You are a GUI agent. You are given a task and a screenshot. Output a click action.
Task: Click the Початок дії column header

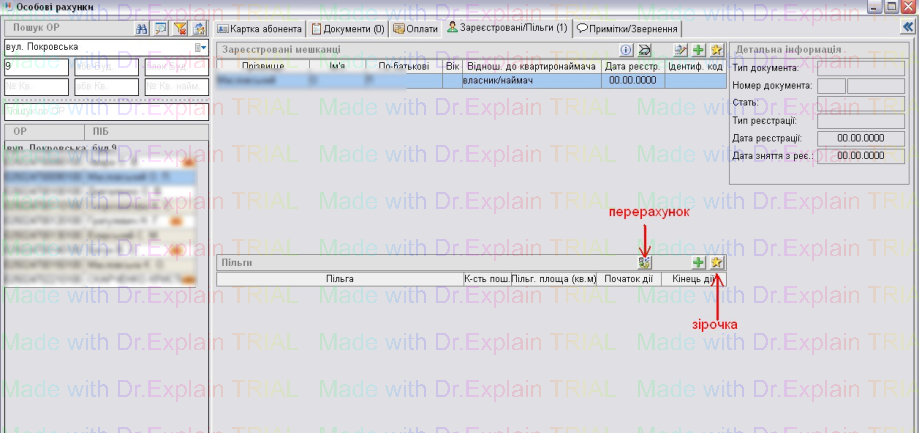[x=631, y=279]
